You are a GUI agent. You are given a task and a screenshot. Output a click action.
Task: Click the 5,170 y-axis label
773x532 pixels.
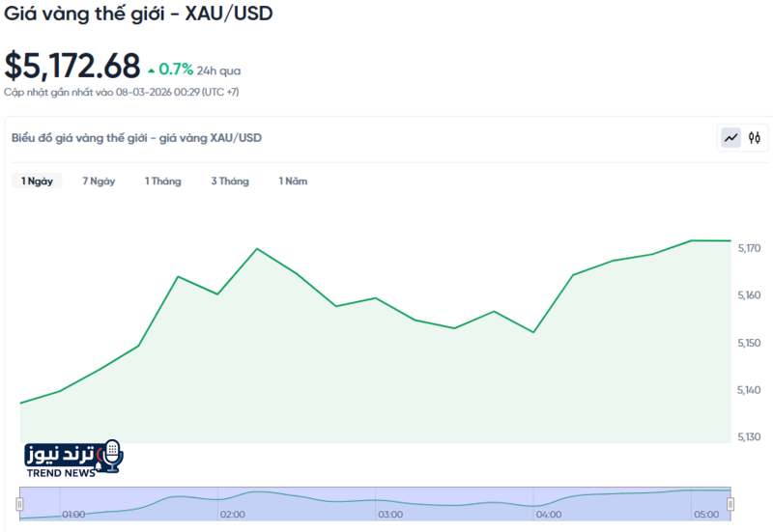749,249
